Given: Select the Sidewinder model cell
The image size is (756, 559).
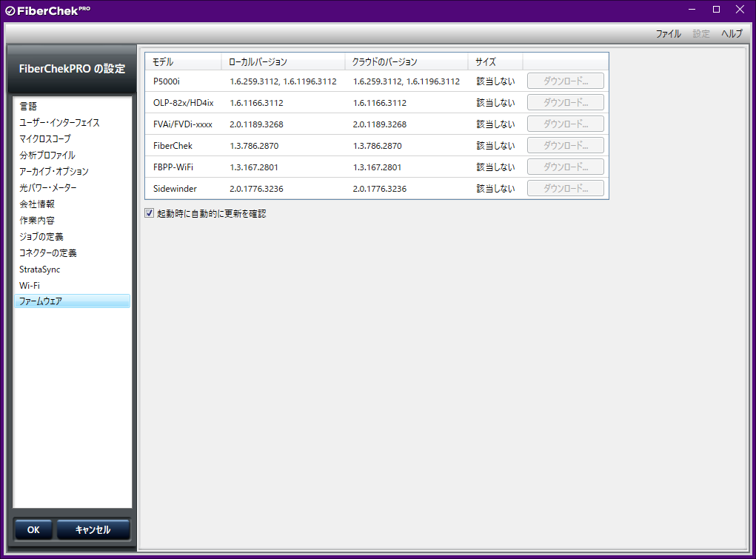Looking at the screenshot, I should pos(175,189).
